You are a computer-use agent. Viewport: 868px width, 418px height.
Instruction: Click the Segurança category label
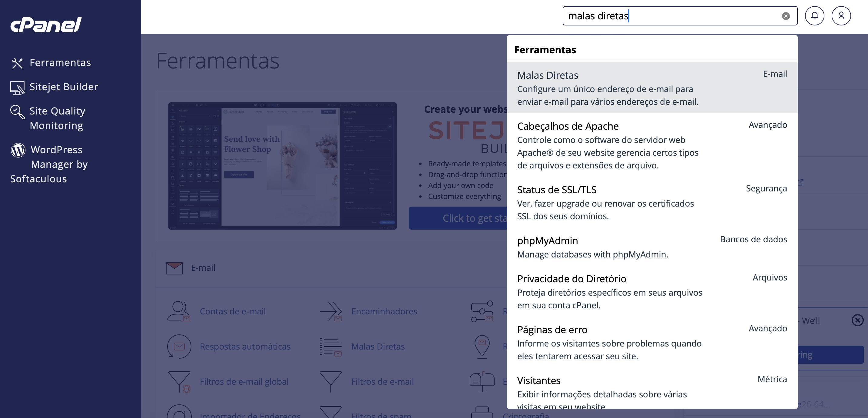coord(766,188)
